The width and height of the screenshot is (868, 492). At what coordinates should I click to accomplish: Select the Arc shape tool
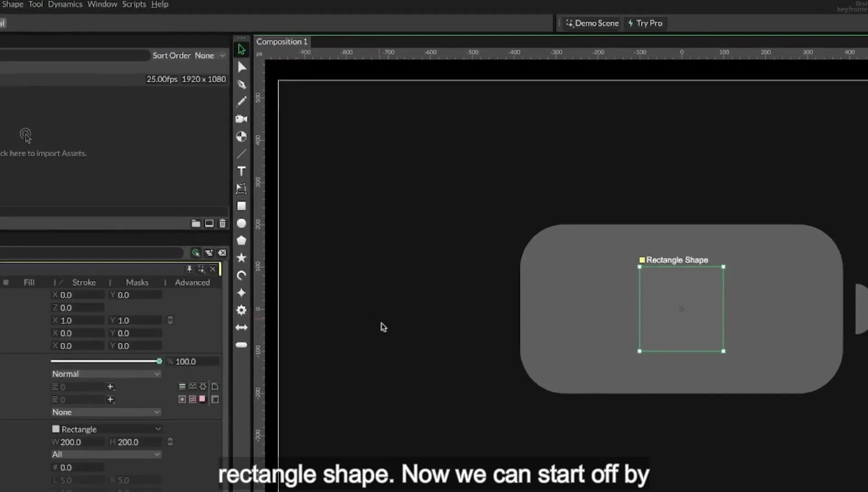[241, 275]
